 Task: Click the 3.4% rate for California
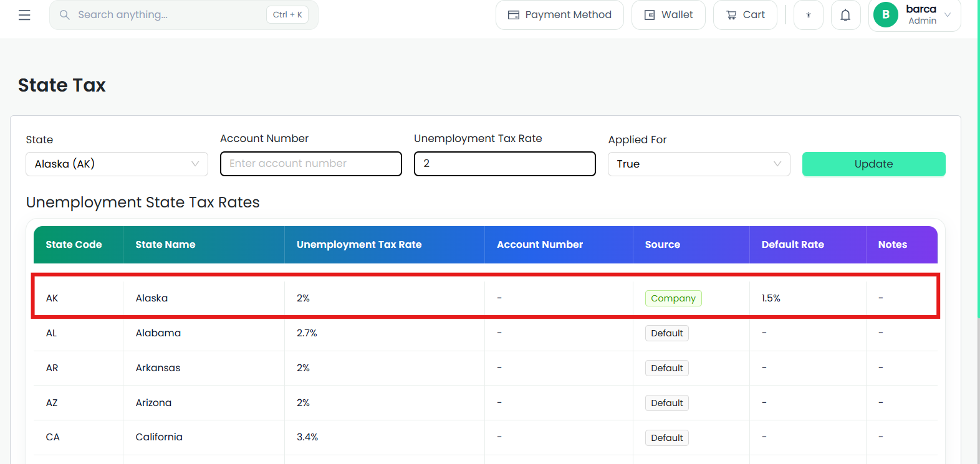(307, 437)
